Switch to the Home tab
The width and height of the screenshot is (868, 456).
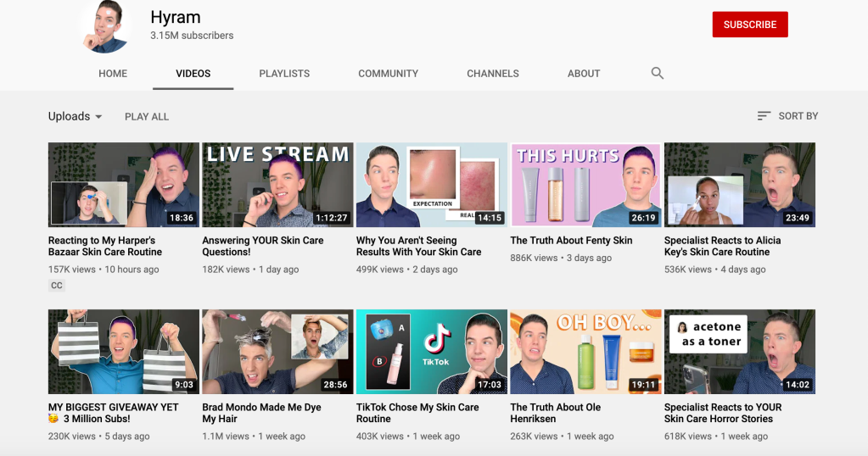(x=113, y=74)
